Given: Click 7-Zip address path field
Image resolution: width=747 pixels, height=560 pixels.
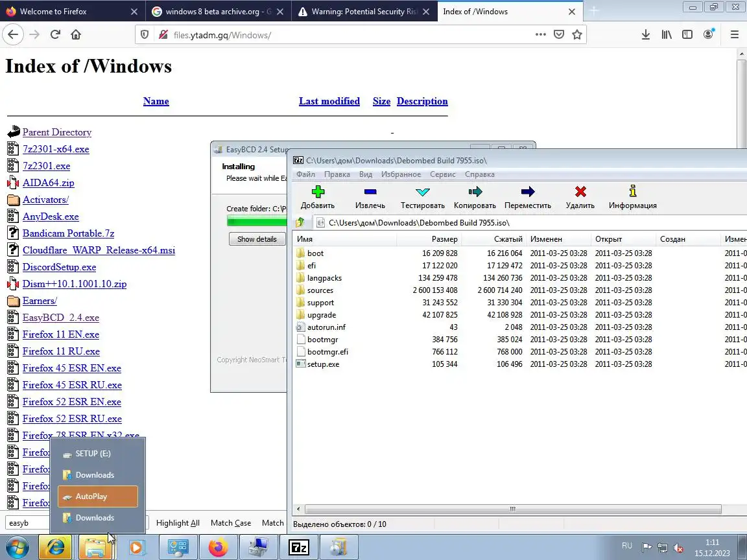Looking at the screenshot, I should click(x=529, y=222).
